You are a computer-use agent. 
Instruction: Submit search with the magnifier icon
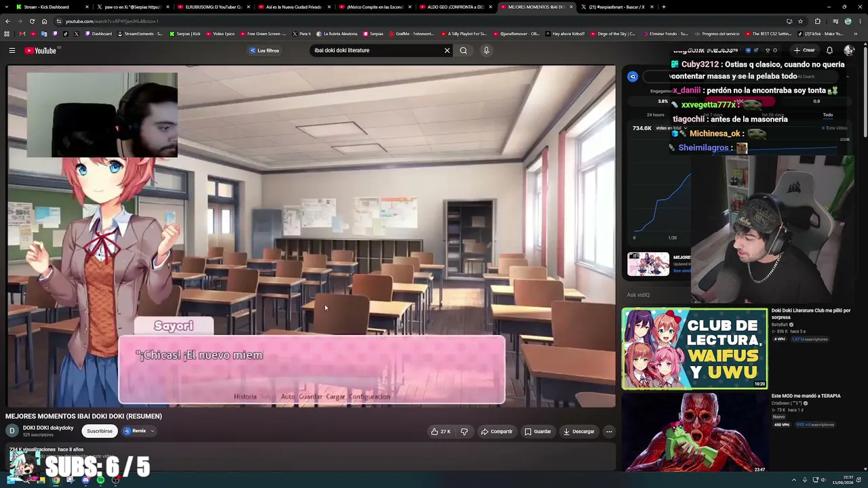463,50
